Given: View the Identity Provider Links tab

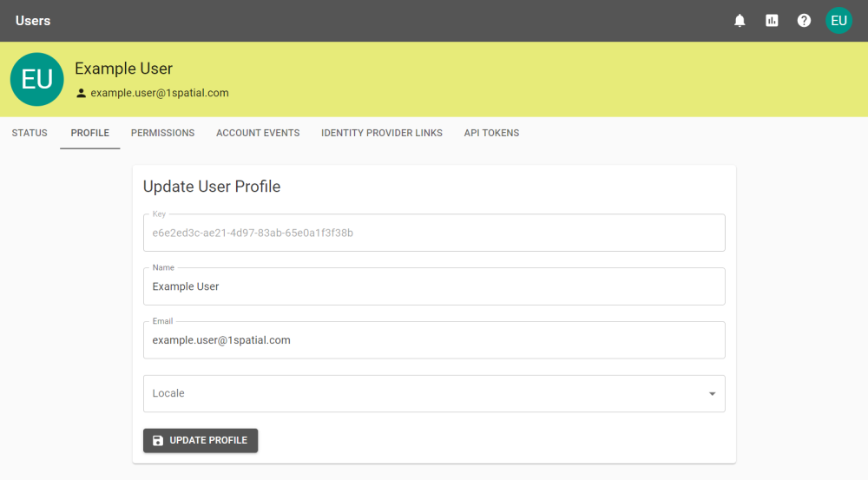Looking at the screenshot, I should tap(382, 134).
